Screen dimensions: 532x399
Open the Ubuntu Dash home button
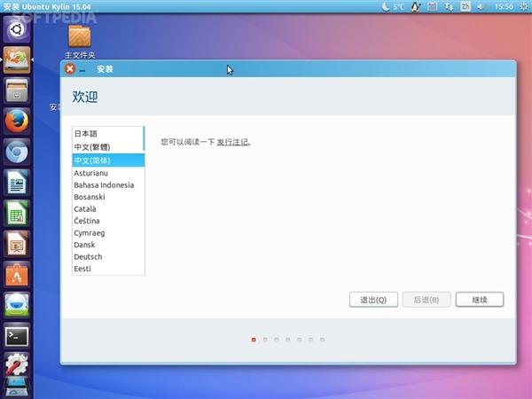click(17, 29)
